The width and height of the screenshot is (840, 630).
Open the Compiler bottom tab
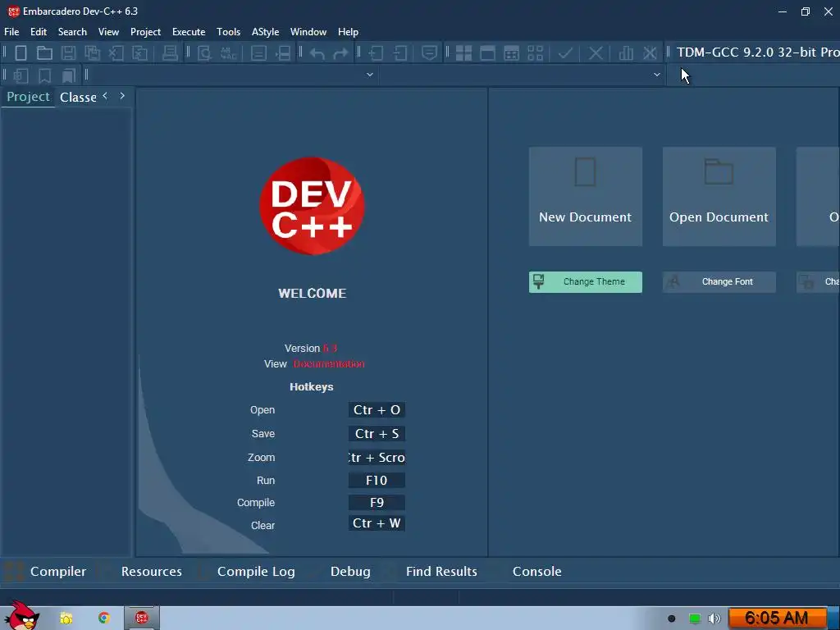[x=58, y=572]
